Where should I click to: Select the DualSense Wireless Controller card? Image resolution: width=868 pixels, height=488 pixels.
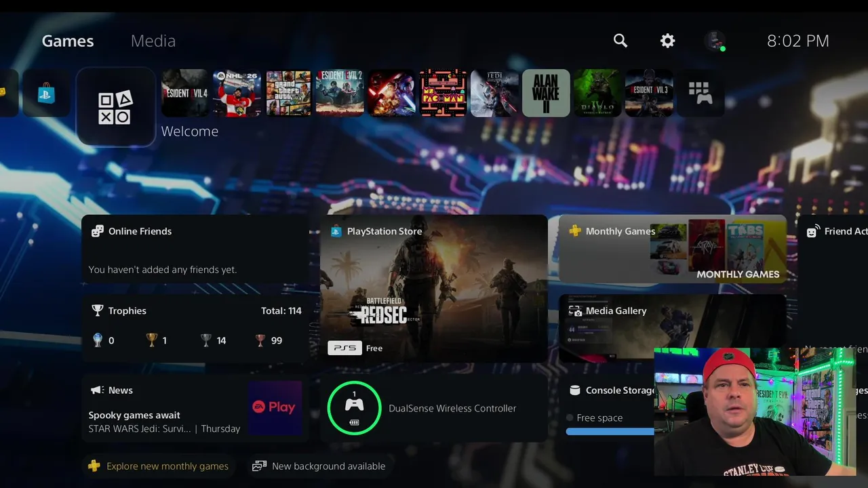coord(434,408)
